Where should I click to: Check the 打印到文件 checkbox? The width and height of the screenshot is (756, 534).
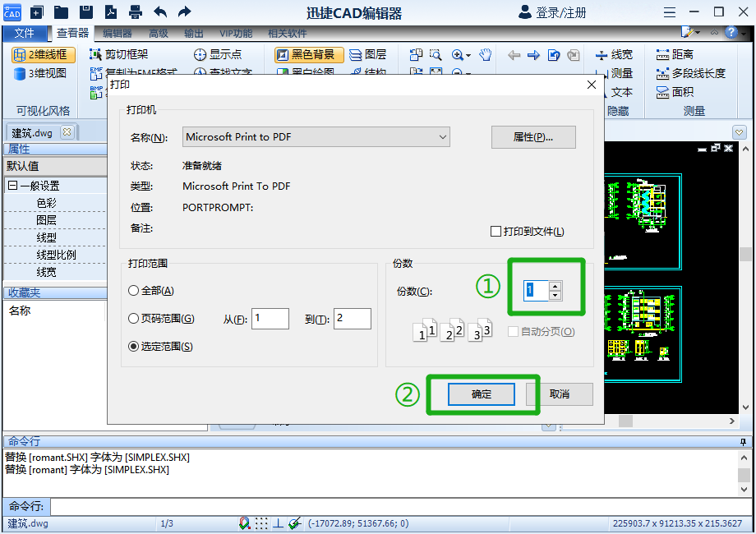click(496, 232)
